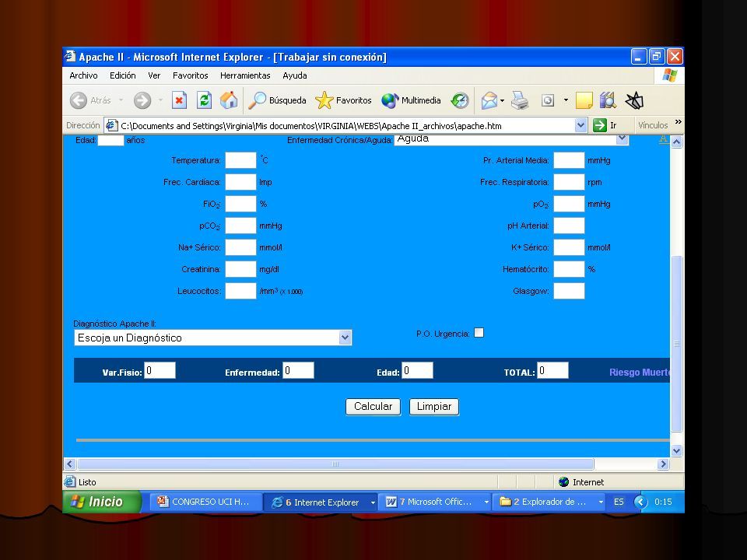Refresh the page with green arrows icon
This screenshot has width=747, height=560.
click(205, 100)
